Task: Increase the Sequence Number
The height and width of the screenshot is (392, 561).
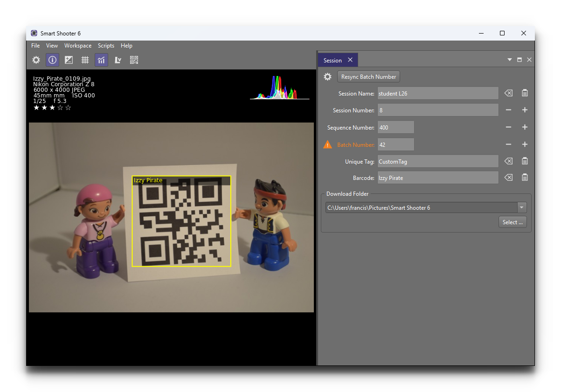Action: pyautogui.click(x=525, y=127)
